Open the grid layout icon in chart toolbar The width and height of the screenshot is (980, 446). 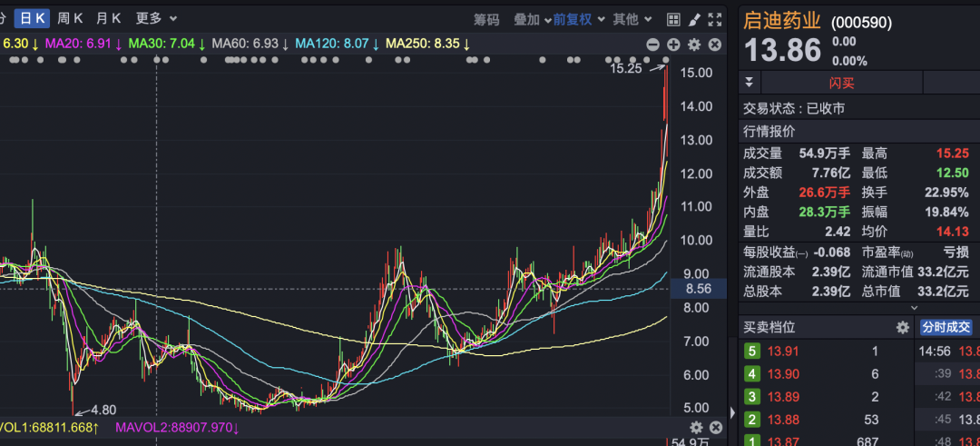click(x=673, y=19)
